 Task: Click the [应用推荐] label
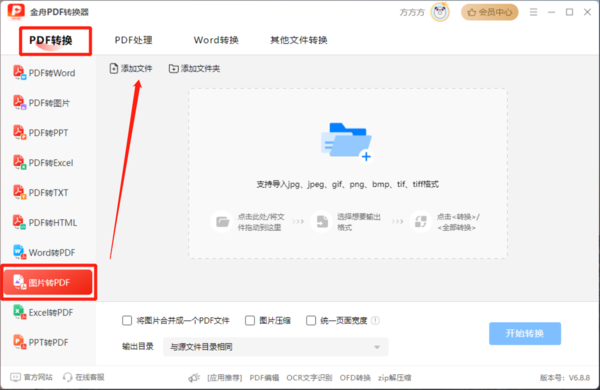click(225, 378)
